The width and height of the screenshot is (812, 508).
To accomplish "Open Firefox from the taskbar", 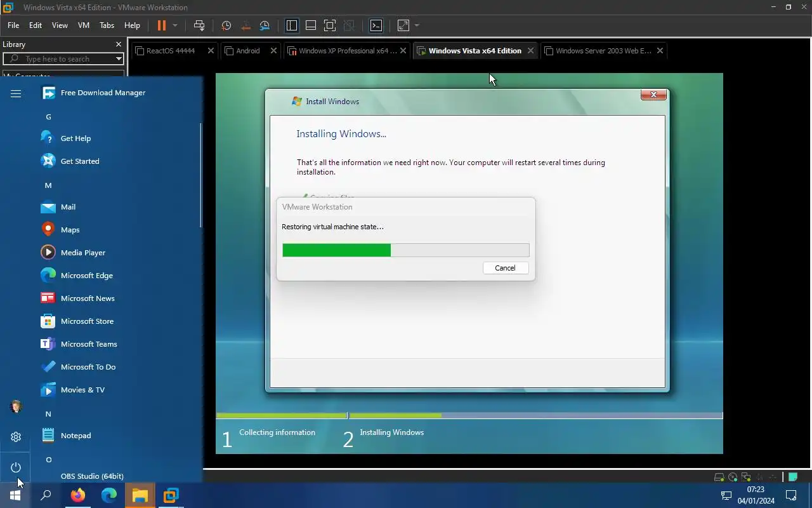I will click(x=78, y=495).
